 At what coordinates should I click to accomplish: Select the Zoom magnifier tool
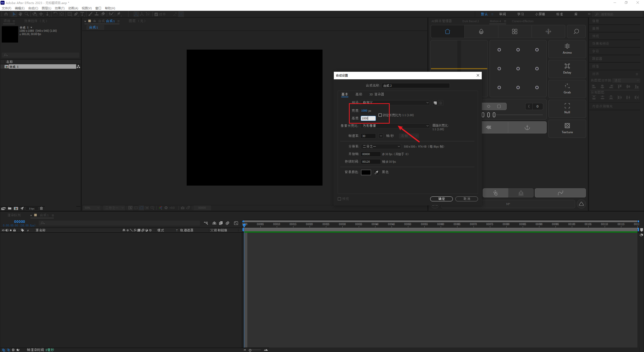pyautogui.click(x=27, y=14)
